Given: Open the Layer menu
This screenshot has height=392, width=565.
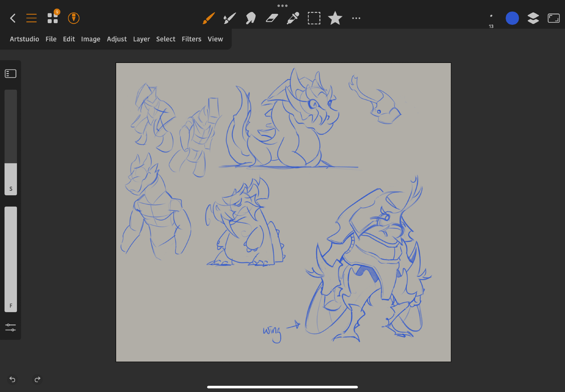Looking at the screenshot, I should [141, 39].
